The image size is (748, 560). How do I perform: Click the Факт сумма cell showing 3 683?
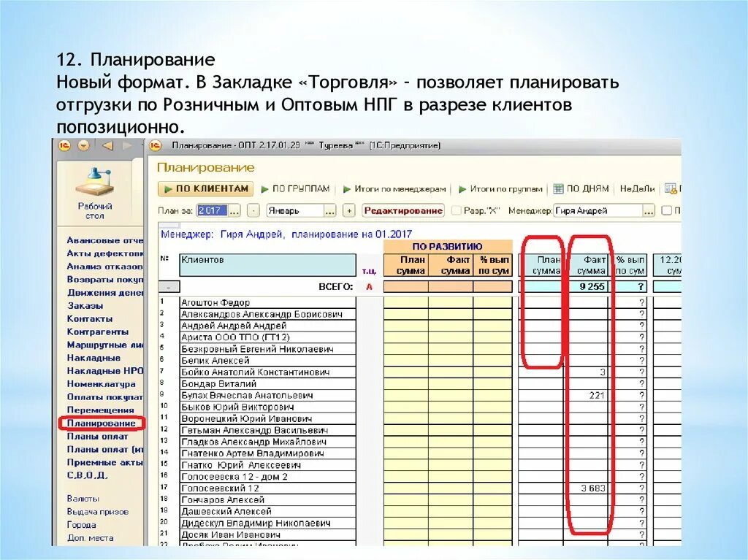click(x=587, y=488)
